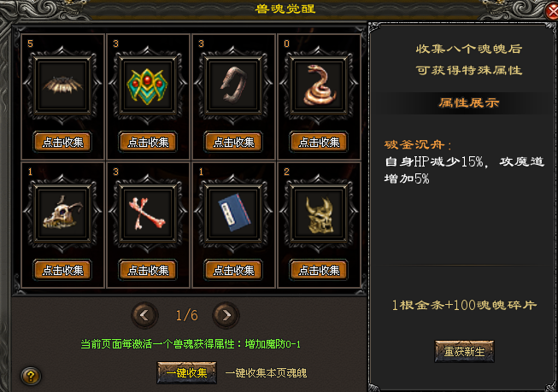The height and width of the screenshot is (392, 558).
Task: Select the golden horned mask icon
Action: tap(319, 214)
